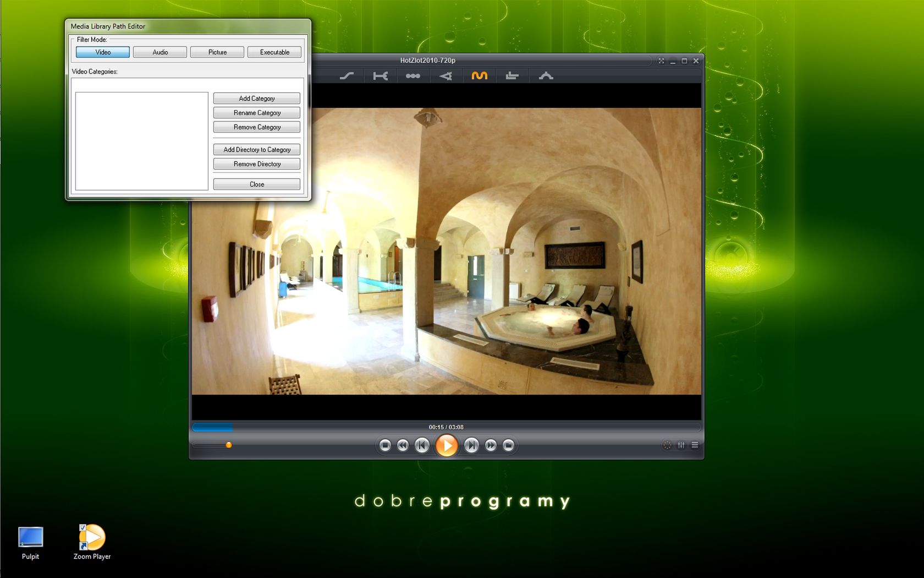The image size is (924, 578).
Task: Select the Executable filter mode
Action: click(274, 52)
